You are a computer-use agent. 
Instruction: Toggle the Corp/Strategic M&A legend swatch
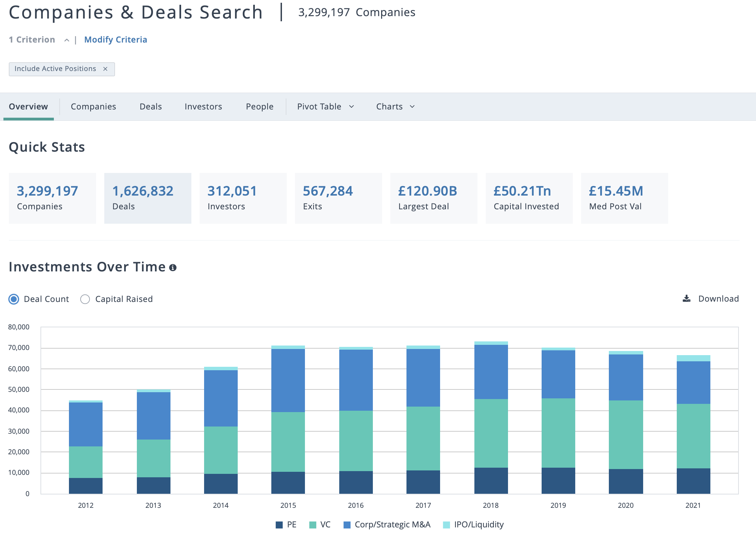point(347,525)
